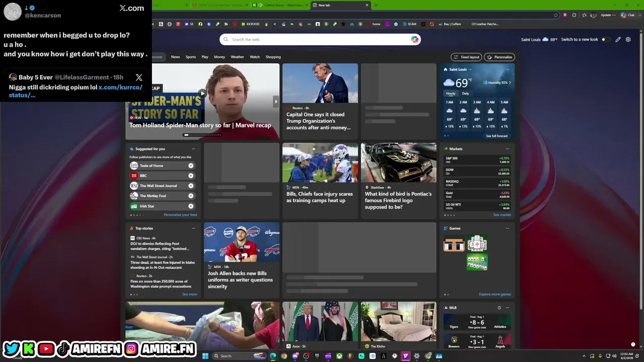Image resolution: width=644 pixels, height=362 pixels.
Task: Open Games card more options menu
Action: tap(507, 228)
